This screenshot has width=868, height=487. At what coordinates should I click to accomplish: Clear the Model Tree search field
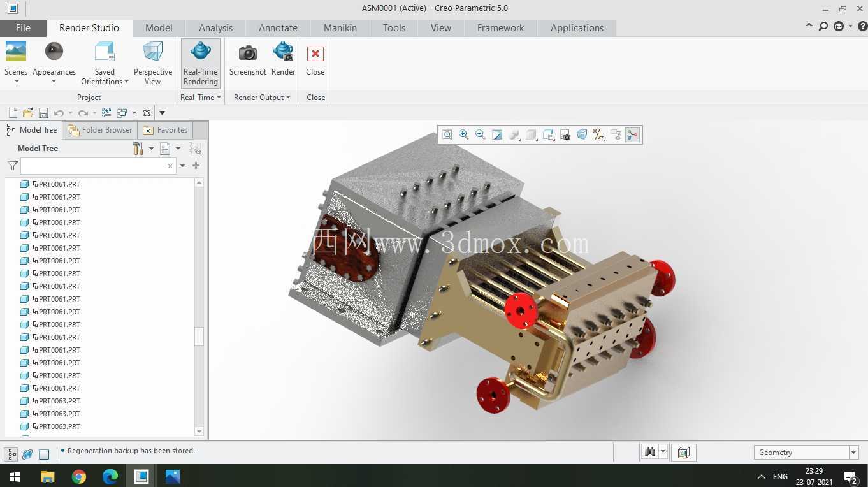pos(170,166)
